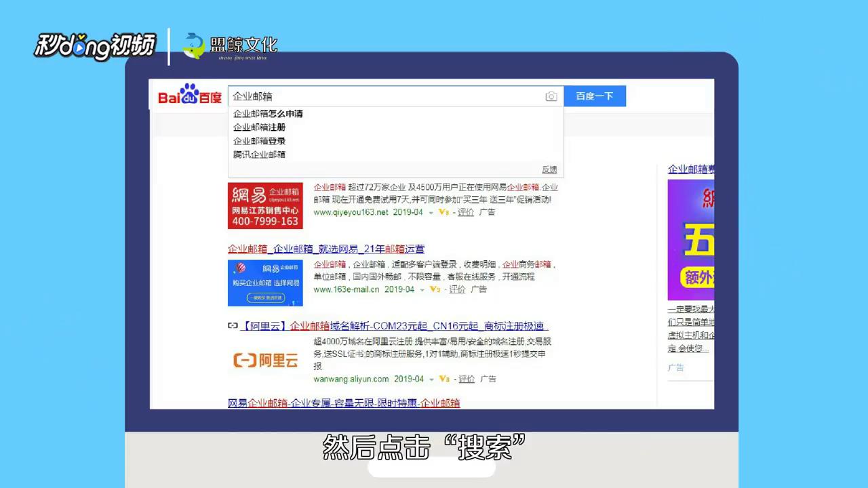Open result 企业邮箱_企业邮箱_就选网易_21年邮箱运营
This screenshot has width=868, height=488.
pyautogui.click(x=326, y=249)
